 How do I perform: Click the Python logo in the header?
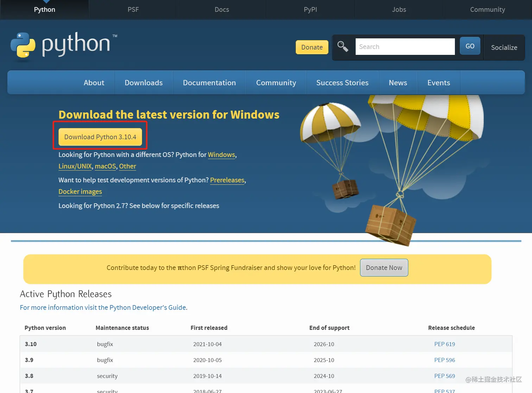coord(64,45)
